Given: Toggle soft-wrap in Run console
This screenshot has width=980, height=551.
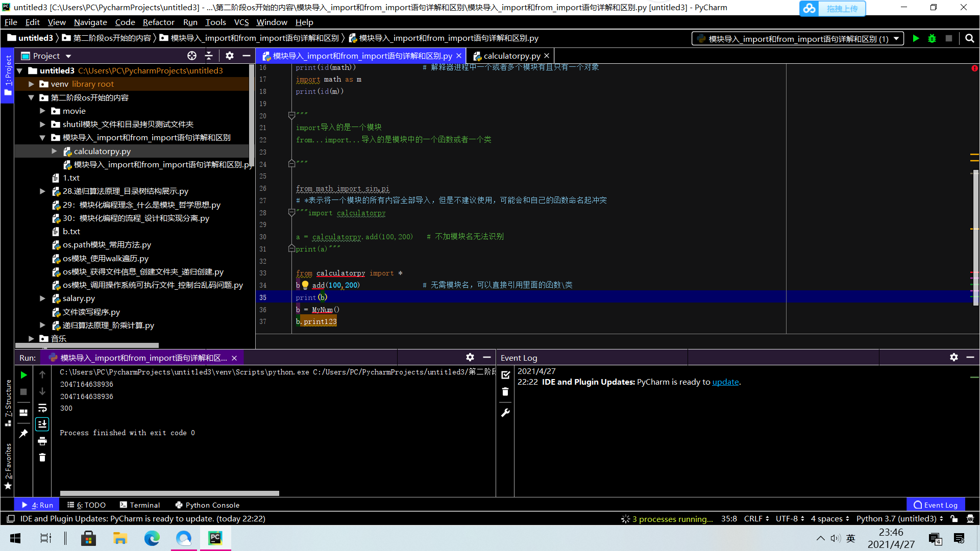Looking at the screenshot, I should [42, 408].
